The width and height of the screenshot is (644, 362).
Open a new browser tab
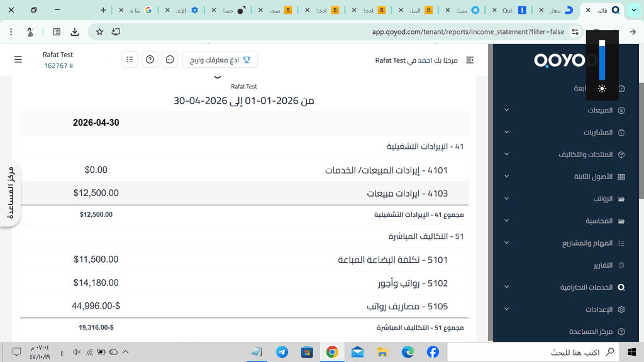pos(103,10)
